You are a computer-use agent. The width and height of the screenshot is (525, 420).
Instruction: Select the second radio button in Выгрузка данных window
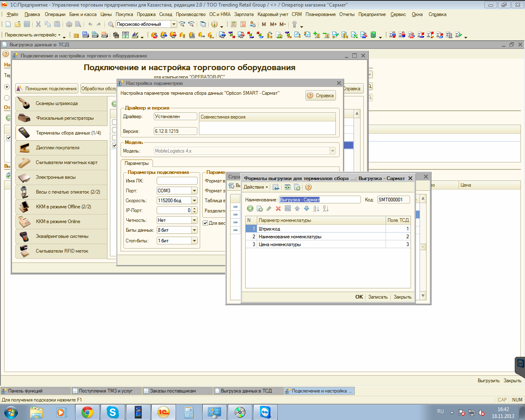(x=7, y=98)
